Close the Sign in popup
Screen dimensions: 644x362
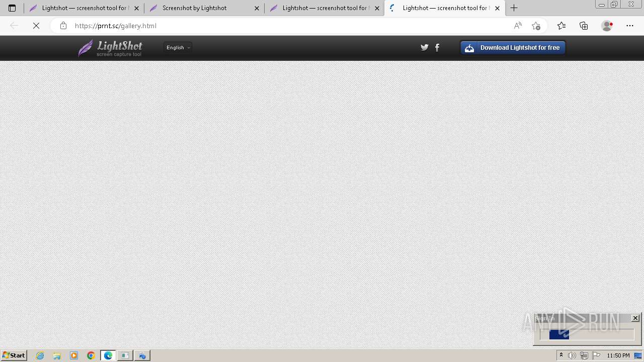coord(635,318)
